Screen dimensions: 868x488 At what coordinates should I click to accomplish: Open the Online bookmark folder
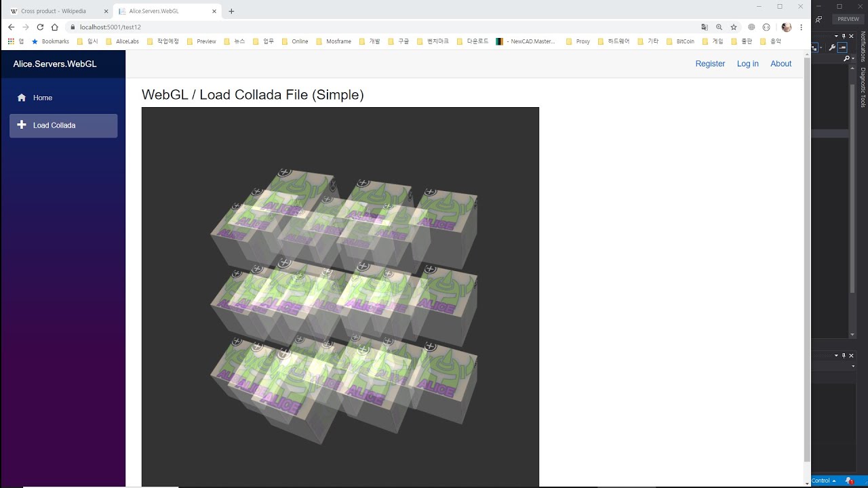pos(295,41)
